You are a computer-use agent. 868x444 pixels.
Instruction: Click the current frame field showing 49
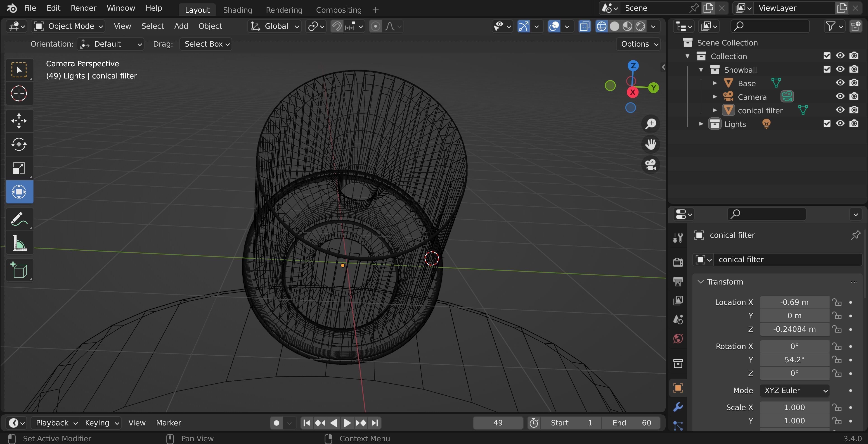click(498, 423)
